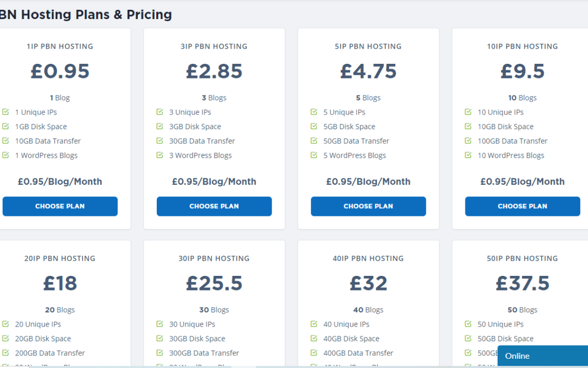Choose the 10IP PBN Hosting plan
Viewport: 588px width, 368px height.
[522, 207]
